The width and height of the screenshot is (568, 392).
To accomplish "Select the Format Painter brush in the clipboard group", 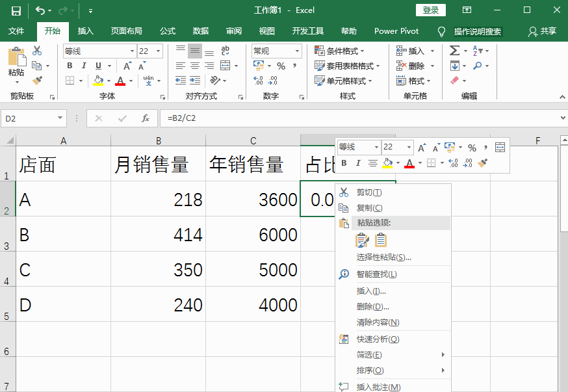I will point(37,81).
